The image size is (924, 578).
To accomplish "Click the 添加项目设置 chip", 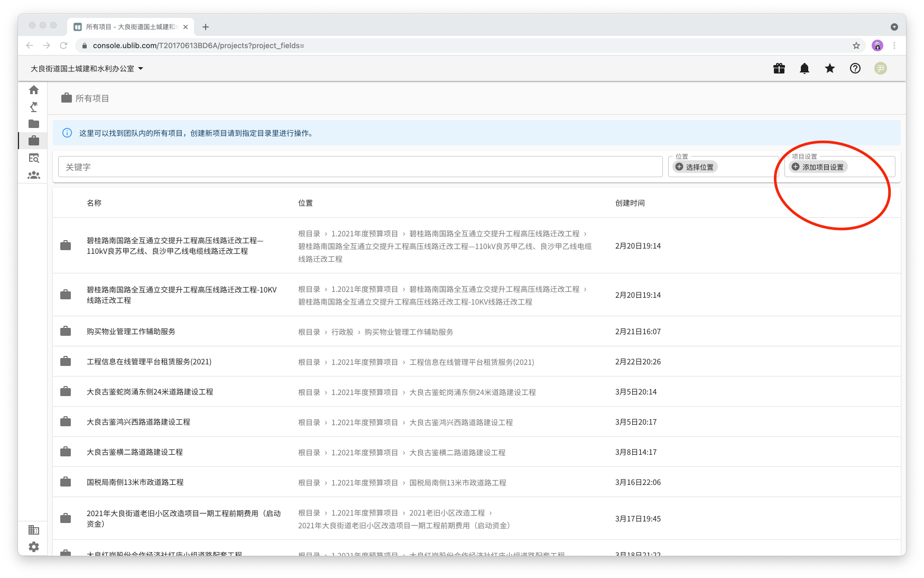I will point(818,167).
